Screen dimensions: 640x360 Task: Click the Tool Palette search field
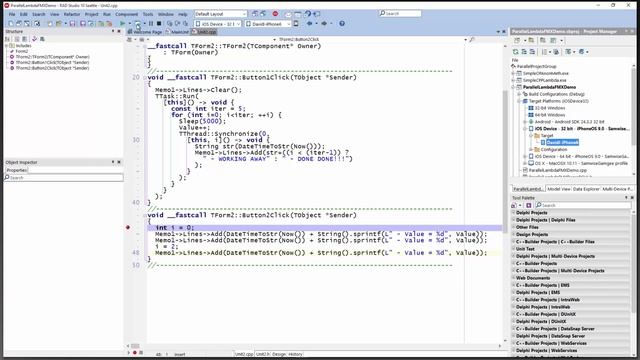point(583,205)
